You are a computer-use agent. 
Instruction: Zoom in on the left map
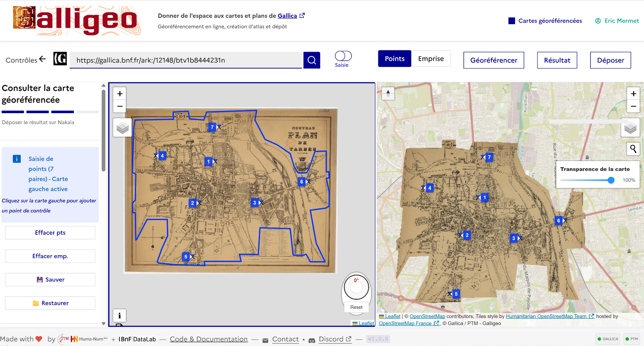[120, 94]
